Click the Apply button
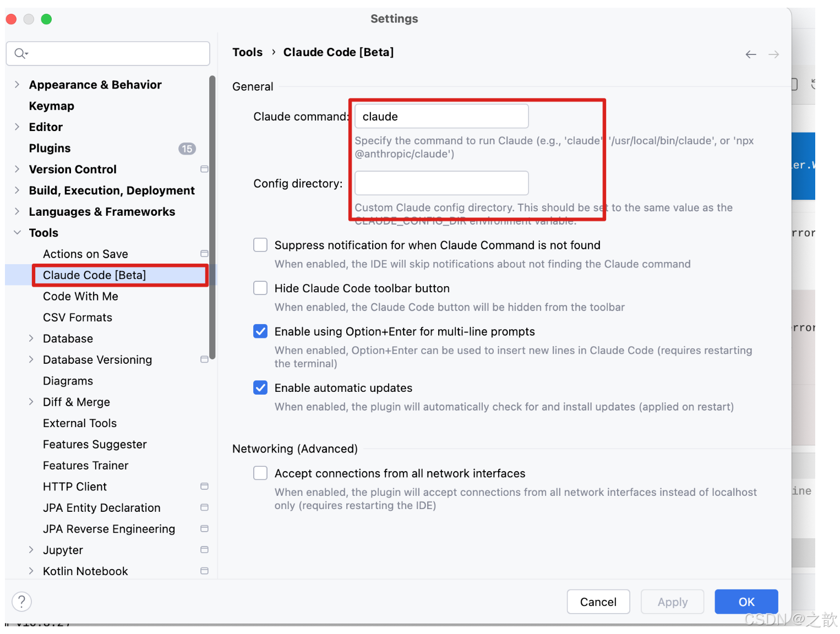 (673, 602)
